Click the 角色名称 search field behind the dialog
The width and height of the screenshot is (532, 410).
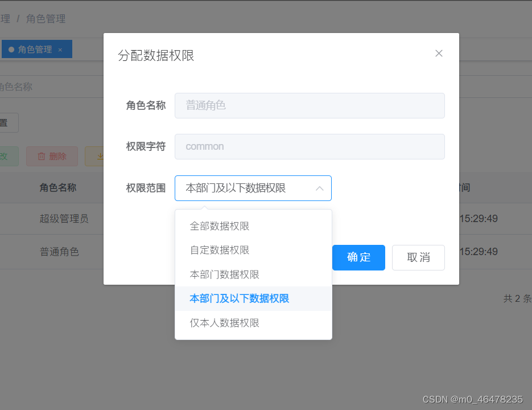coord(34,86)
